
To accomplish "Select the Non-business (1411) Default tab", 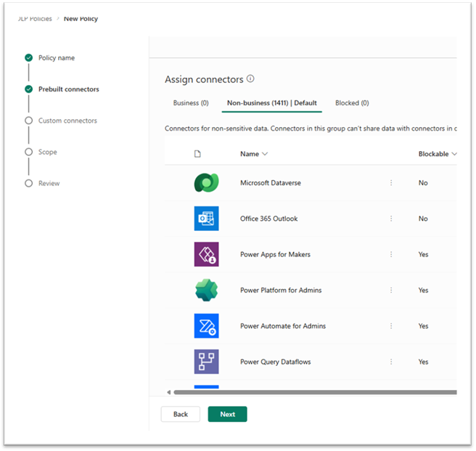I will [x=271, y=103].
